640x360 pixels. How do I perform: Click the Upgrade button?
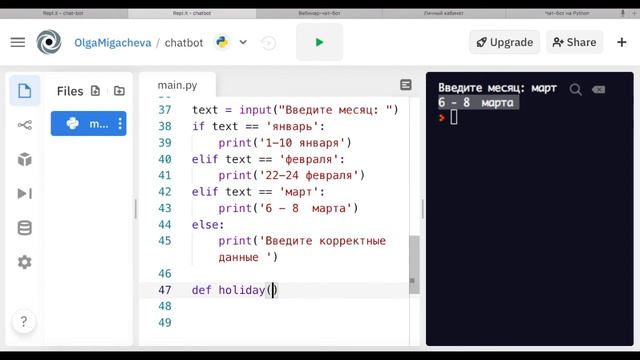(504, 42)
